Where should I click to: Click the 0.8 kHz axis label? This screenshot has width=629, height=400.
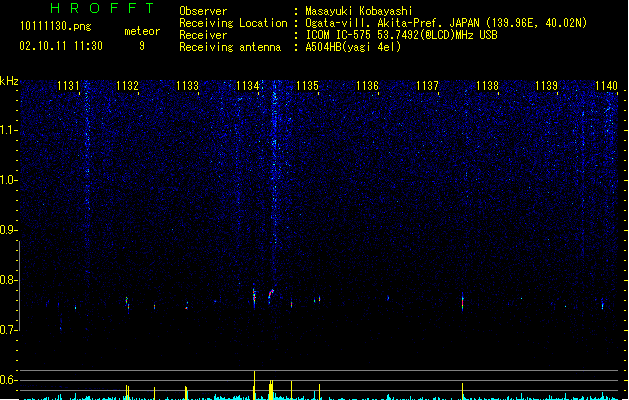coord(8,280)
